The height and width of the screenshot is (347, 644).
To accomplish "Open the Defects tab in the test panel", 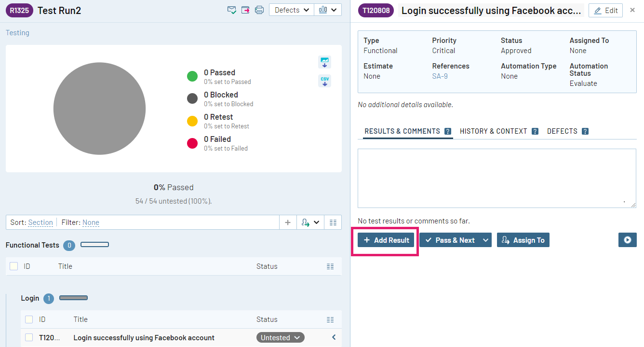I will pyautogui.click(x=562, y=131).
